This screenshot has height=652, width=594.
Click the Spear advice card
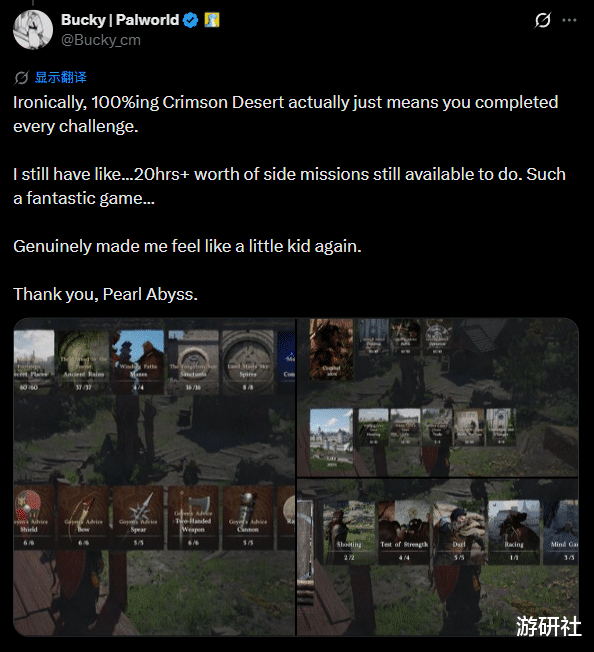click(x=138, y=518)
